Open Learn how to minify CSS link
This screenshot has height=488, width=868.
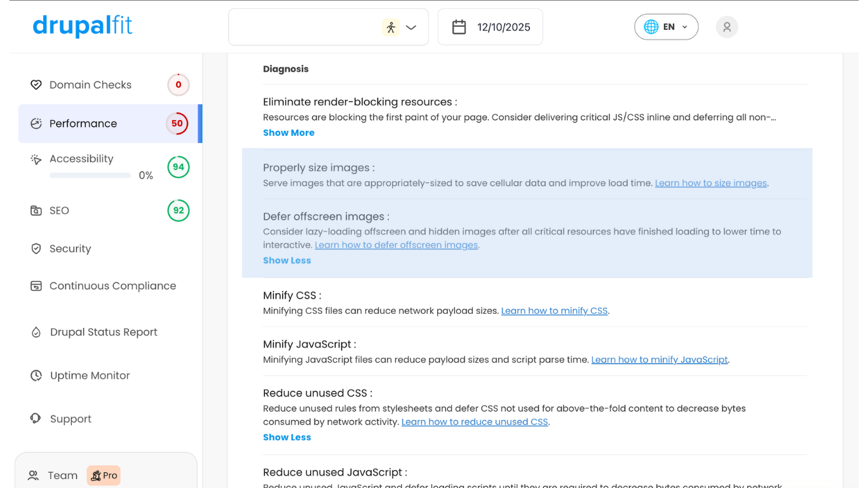tap(555, 311)
